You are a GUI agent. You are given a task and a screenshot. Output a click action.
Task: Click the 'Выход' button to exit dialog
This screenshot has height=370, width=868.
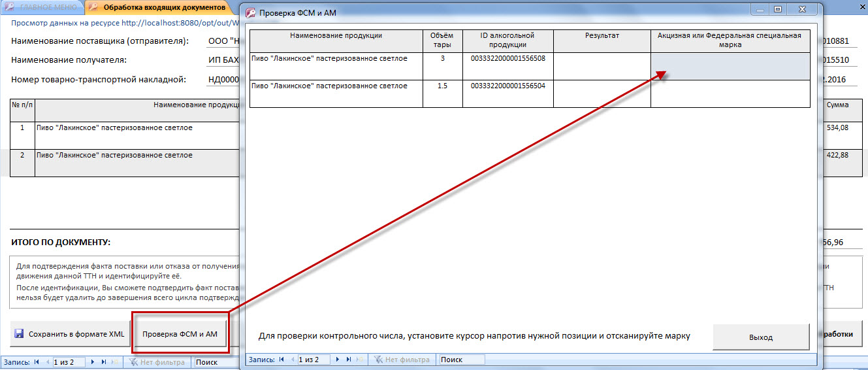760,337
